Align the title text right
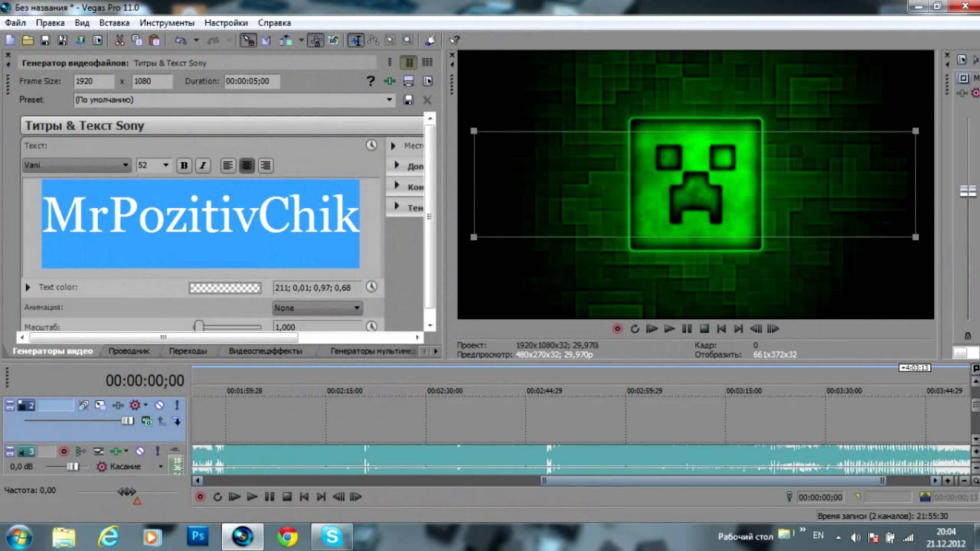The width and height of the screenshot is (980, 551). [x=265, y=165]
